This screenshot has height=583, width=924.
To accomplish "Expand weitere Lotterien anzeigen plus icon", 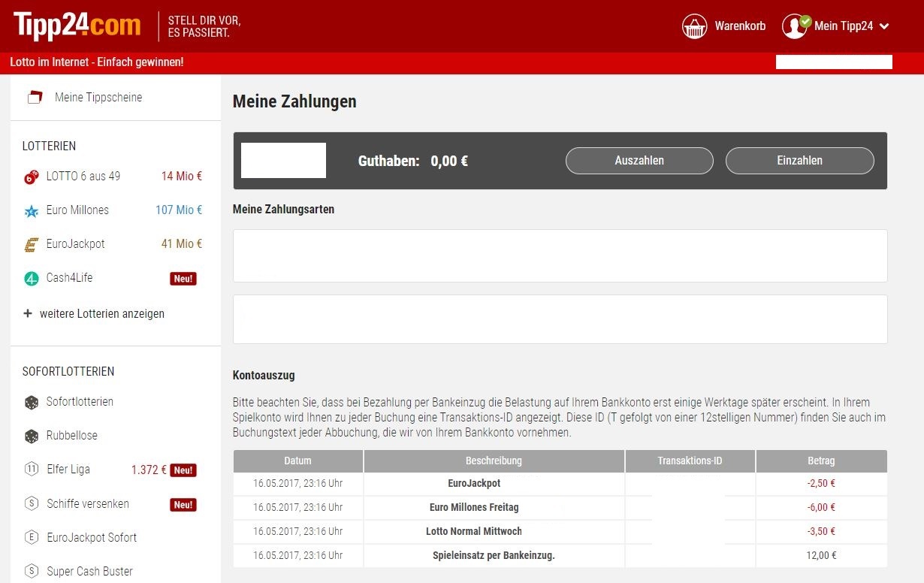I will click(28, 313).
